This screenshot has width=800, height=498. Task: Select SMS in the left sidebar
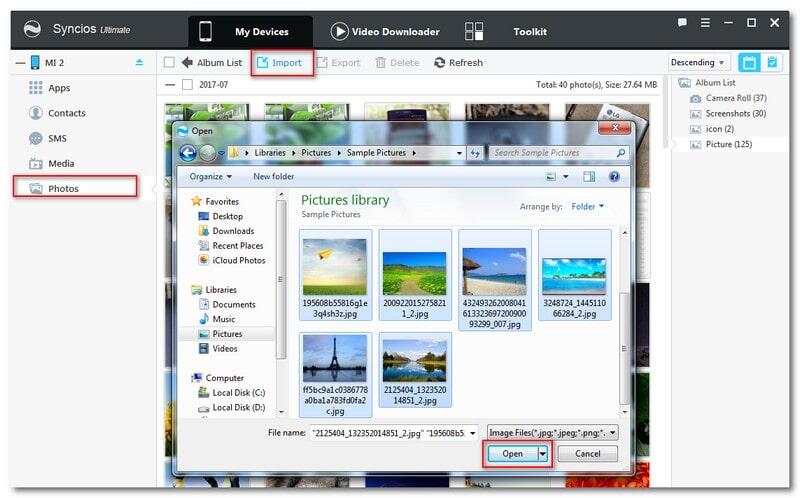57,138
